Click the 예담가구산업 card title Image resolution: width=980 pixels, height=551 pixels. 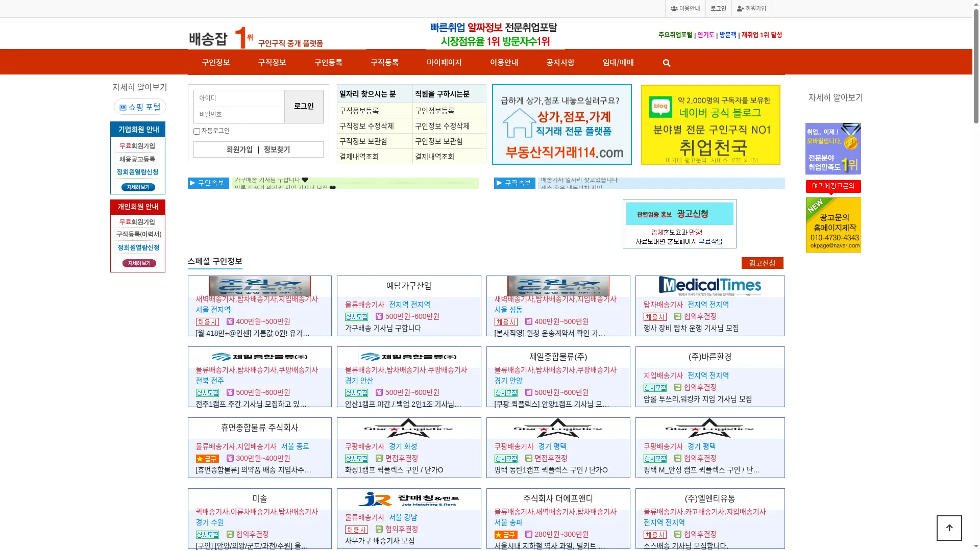point(409,286)
